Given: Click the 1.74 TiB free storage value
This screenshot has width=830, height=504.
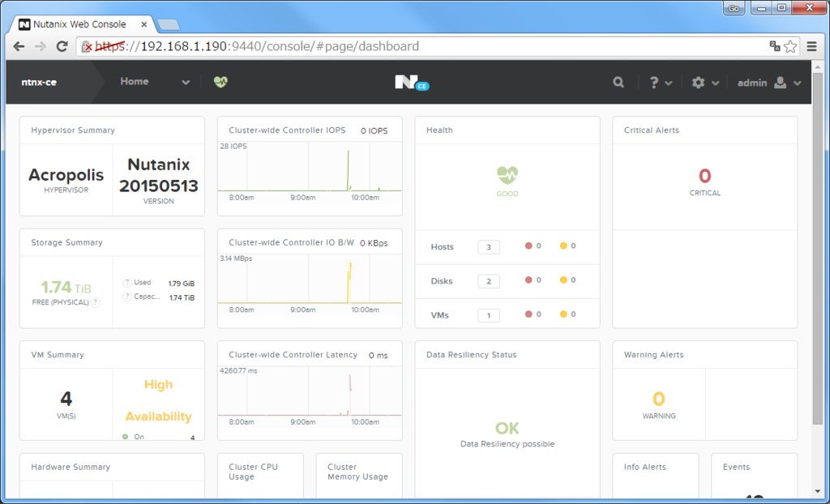Looking at the screenshot, I should 66,288.
